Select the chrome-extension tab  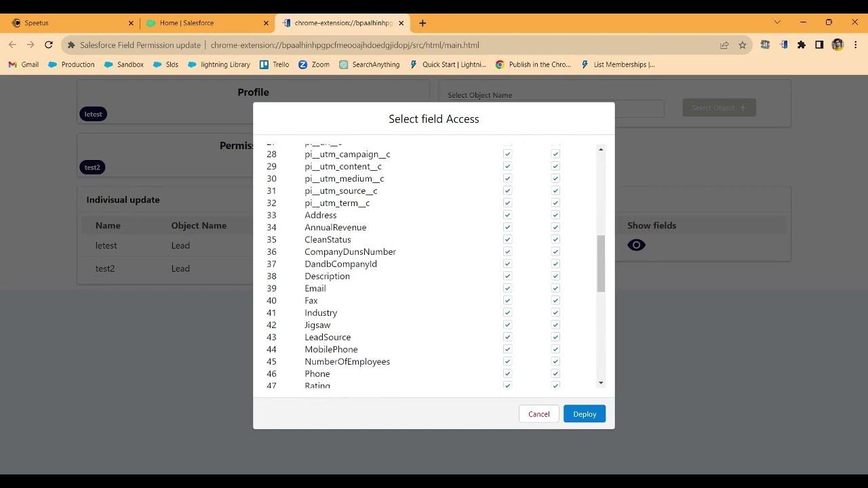tap(343, 23)
